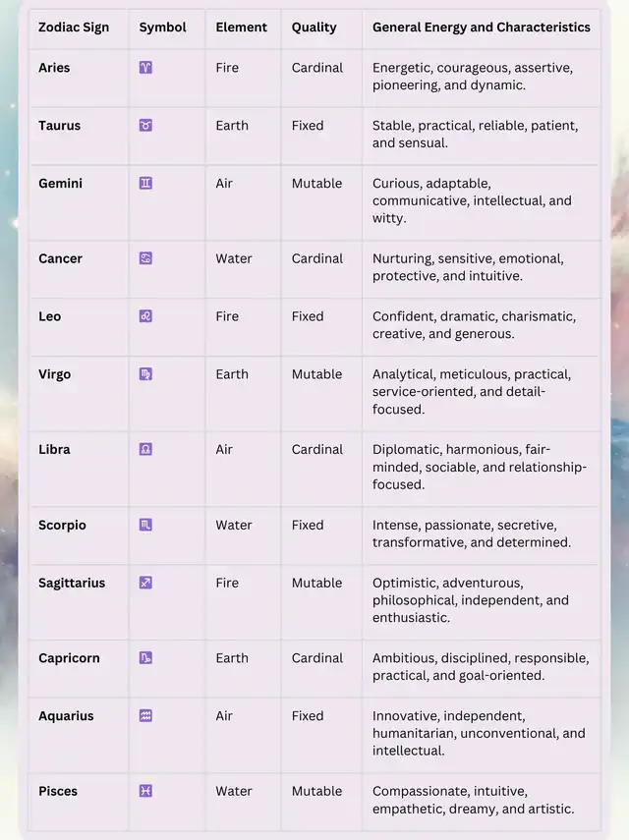629x840 pixels.
Task: Select the General Energy and Characteristics header
Action: [x=481, y=28]
